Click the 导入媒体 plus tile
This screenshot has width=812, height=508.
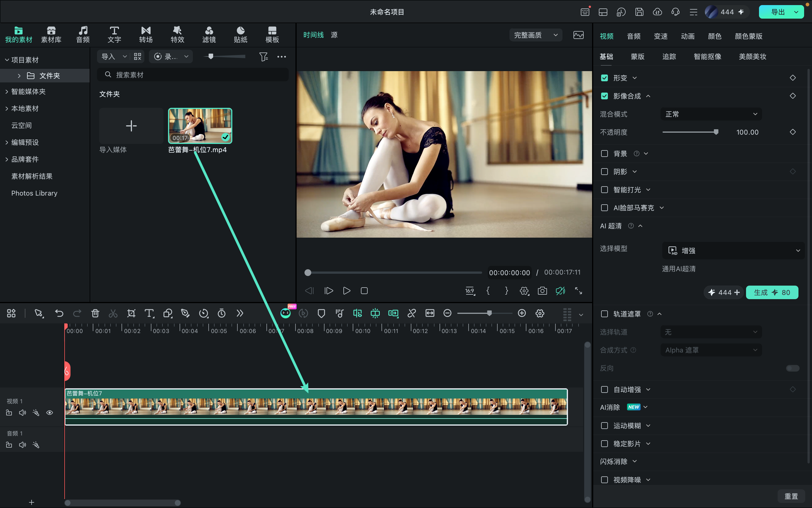click(x=131, y=126)
